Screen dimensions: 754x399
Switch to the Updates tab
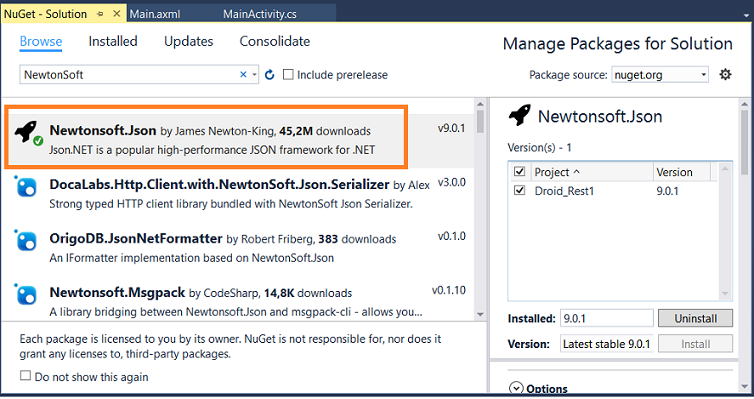(x=188, y=41)
